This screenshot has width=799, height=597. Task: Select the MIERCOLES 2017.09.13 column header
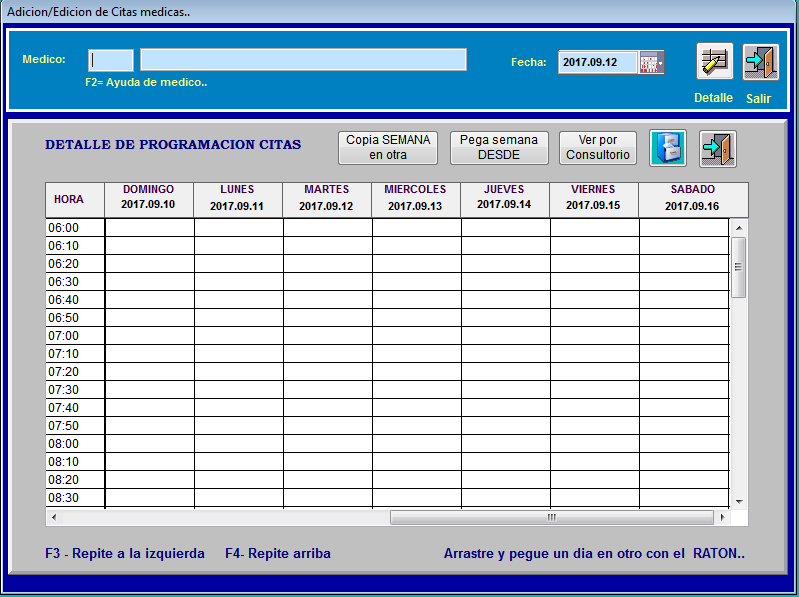pos(415,200)
